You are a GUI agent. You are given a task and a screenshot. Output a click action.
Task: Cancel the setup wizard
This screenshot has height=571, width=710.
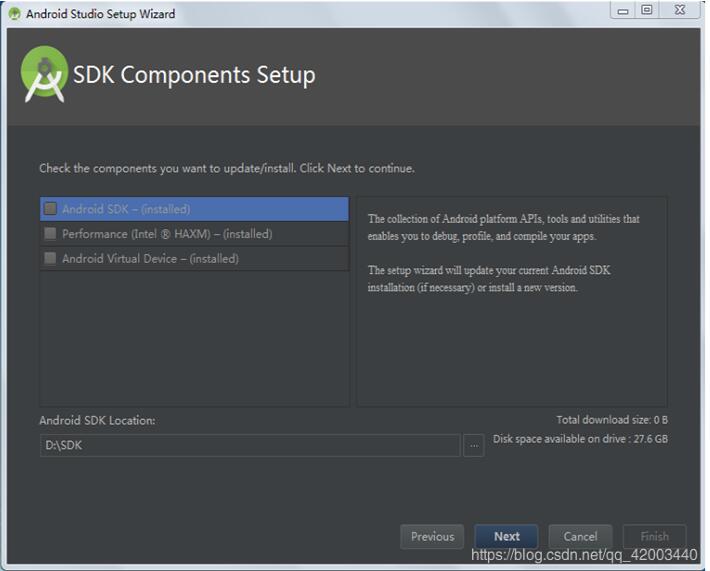[x=580, y=537]
